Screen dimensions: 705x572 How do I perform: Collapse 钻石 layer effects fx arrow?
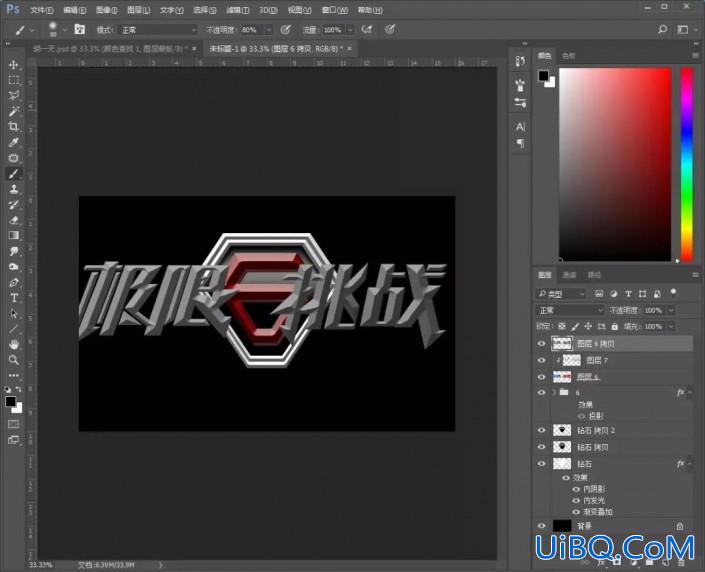[x=690, y=464]
